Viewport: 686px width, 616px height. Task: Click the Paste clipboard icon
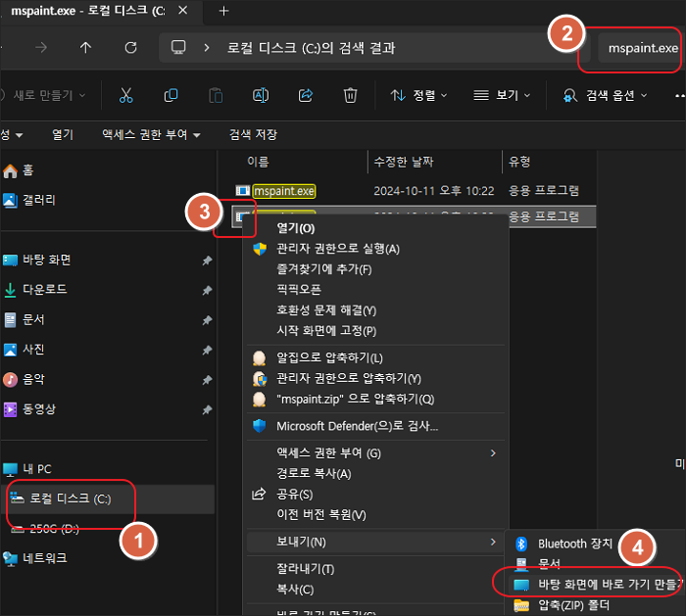(x=216, y=95)
